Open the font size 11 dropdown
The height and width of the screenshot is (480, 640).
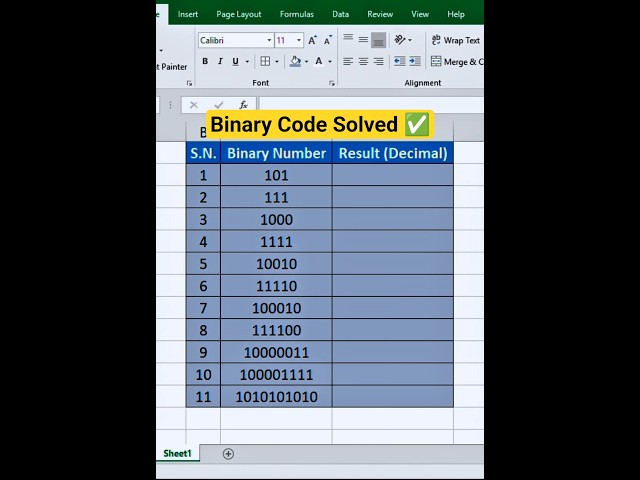click(x=299, y=40)
